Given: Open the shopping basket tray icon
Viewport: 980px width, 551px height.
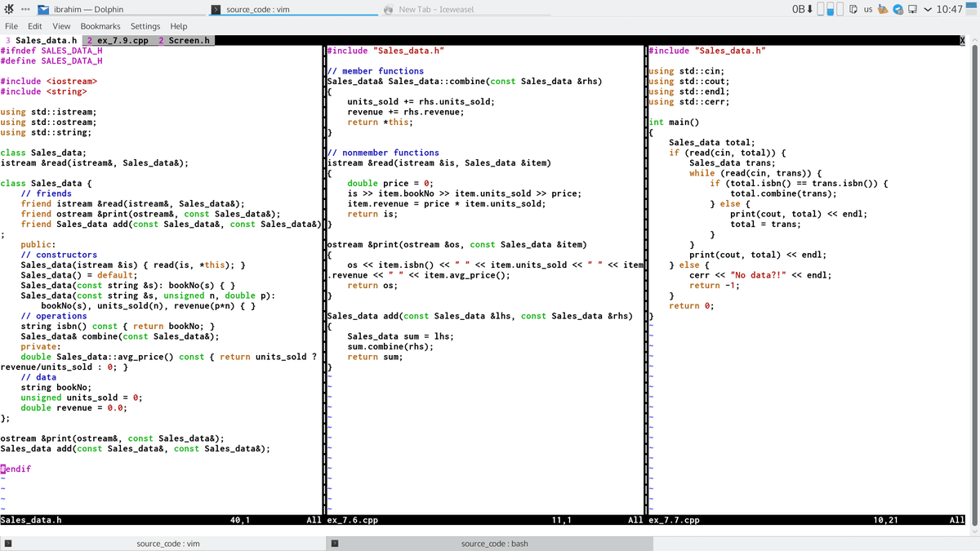Looking at the screenshot, I should (x=884, y=9).
